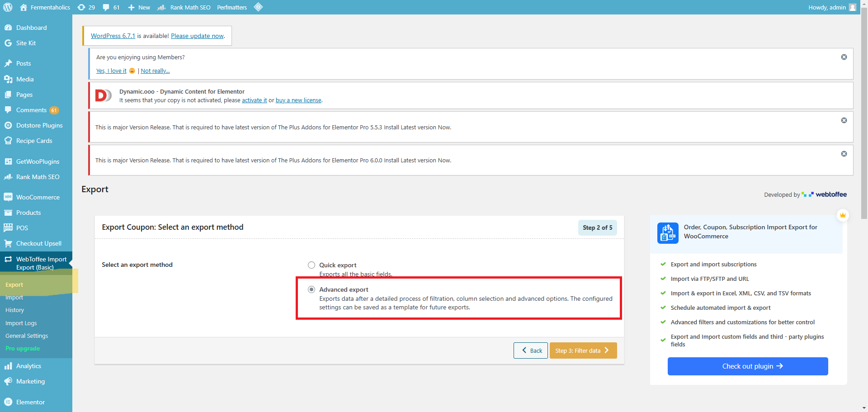Click the WordPress 6.7.1 link

pyautogui.click(x=113, y=36)
